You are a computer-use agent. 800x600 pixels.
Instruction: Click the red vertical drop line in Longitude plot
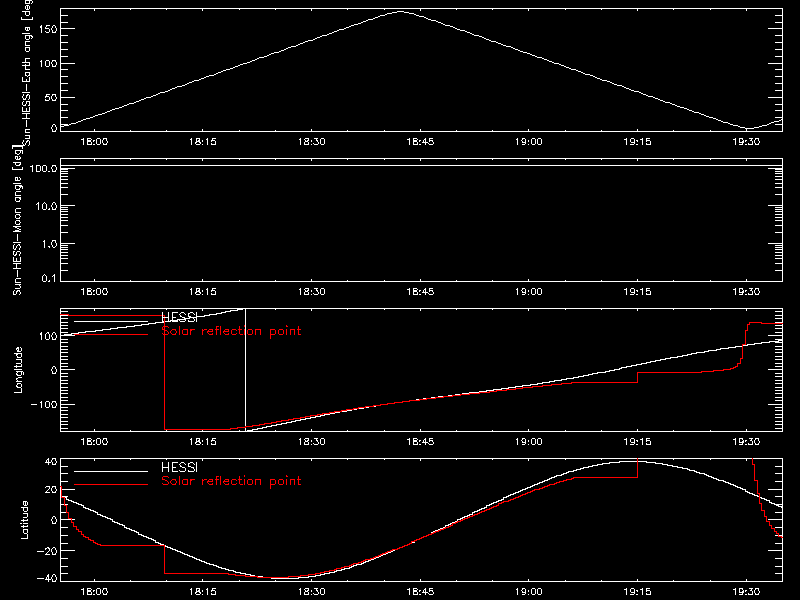tap(164, 372)
